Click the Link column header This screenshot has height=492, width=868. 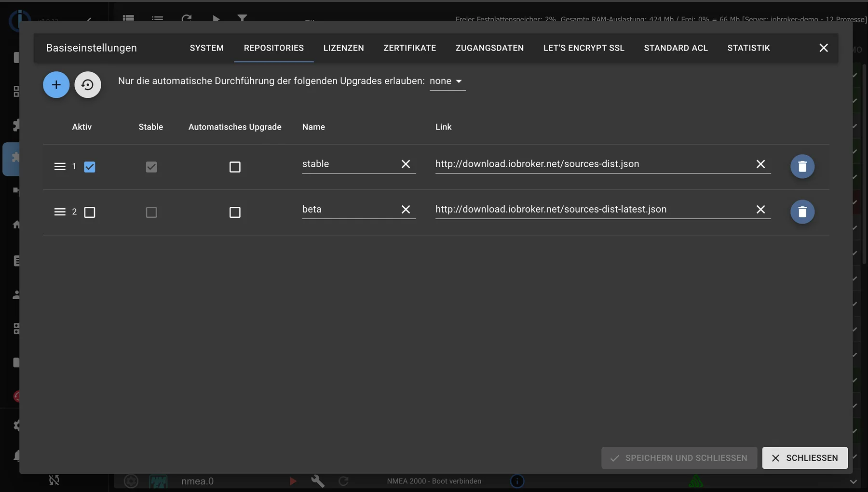click(x=443, y=127)
